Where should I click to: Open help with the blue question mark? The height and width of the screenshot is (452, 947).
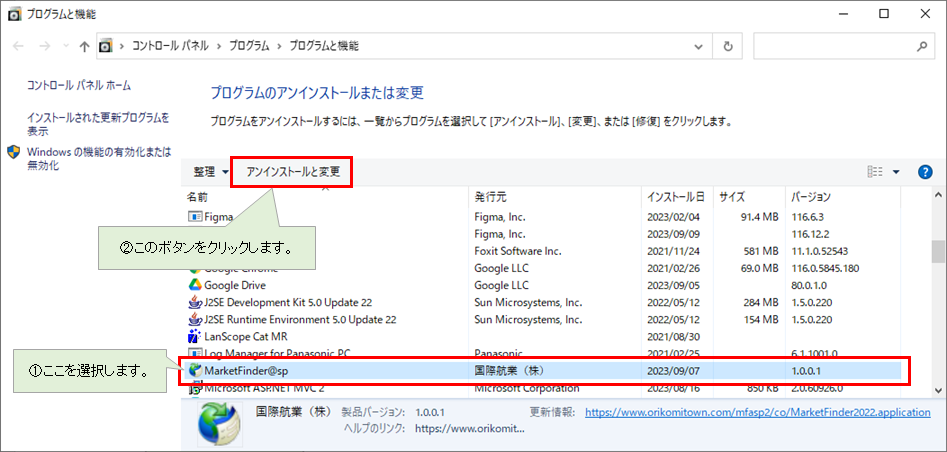(x=925, y=172)
